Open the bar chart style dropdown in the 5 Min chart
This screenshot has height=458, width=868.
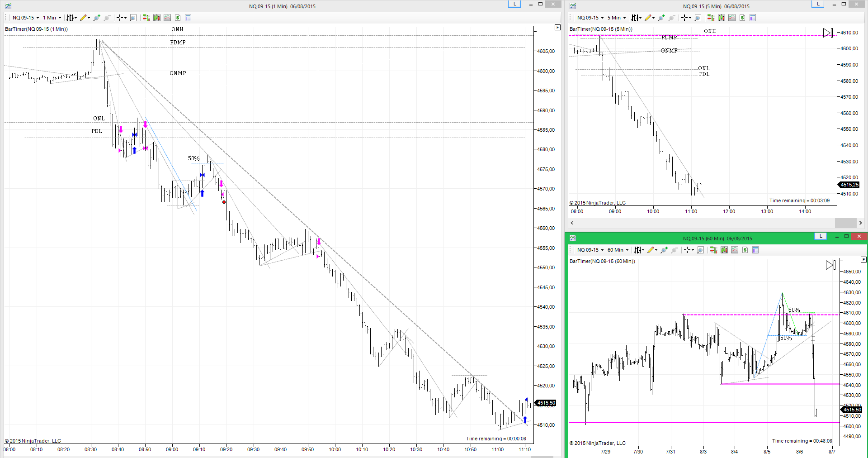(x=636, y=18)
